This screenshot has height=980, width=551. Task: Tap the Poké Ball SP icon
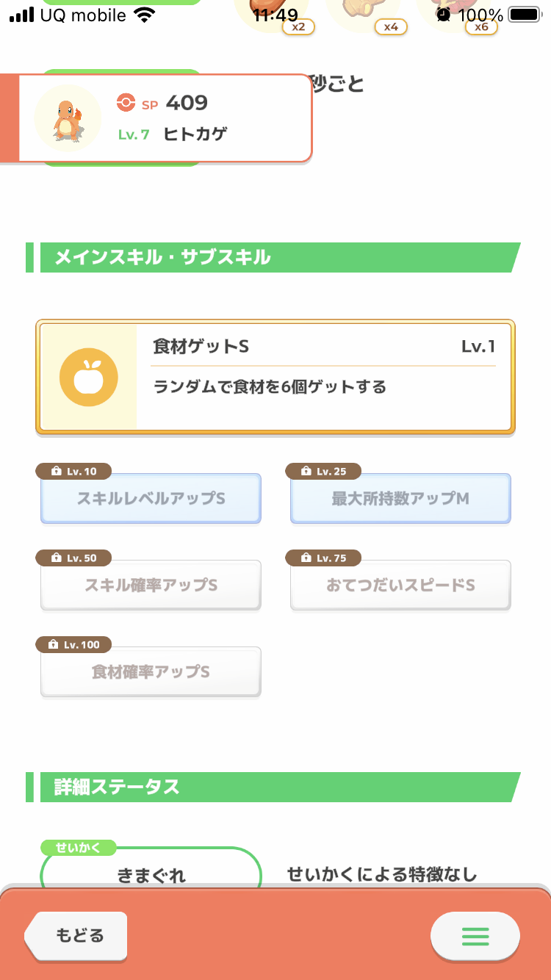126,103
